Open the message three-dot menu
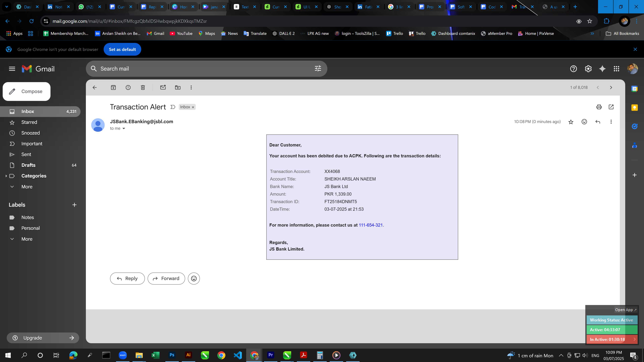 click(x=611, y=122)
